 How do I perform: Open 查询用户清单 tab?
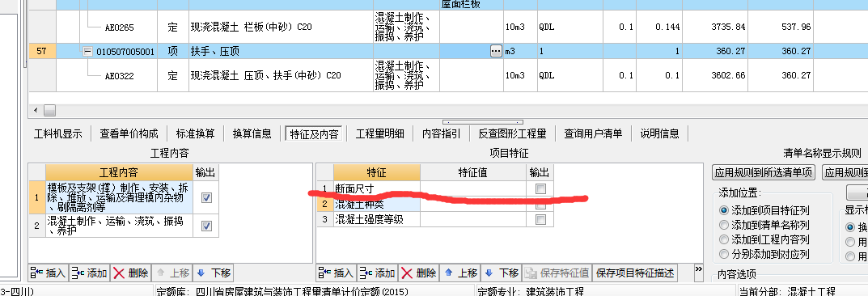(593, 133)
